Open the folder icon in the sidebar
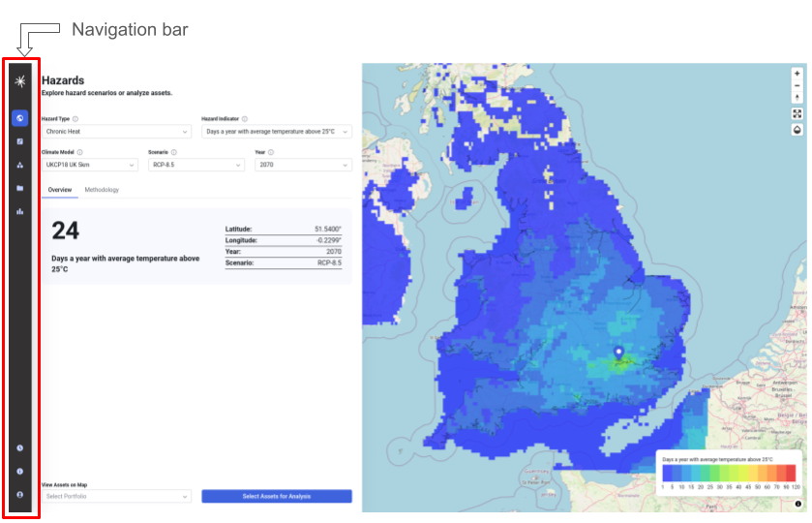 (19, 188)
